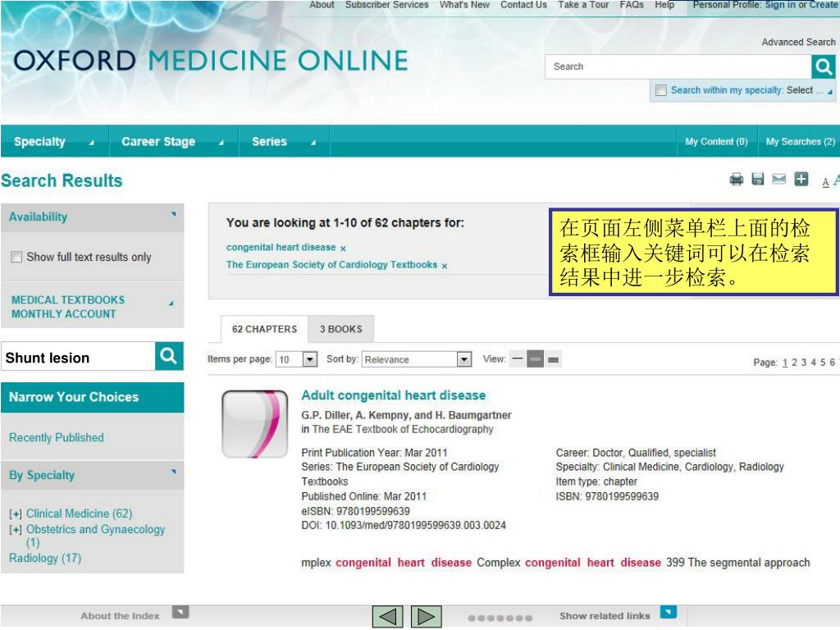
Task: Click the main Search input field
Action: (x=678, y=67)
